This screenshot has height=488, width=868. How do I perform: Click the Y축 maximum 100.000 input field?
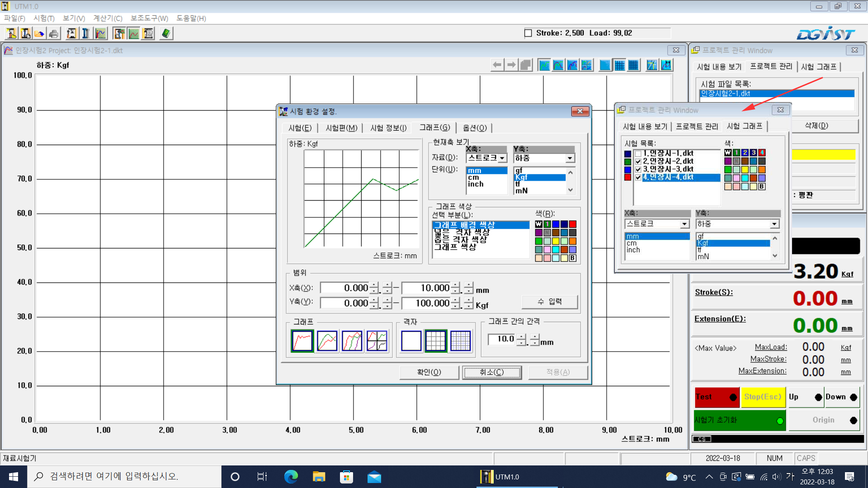(x=426, y=303)
